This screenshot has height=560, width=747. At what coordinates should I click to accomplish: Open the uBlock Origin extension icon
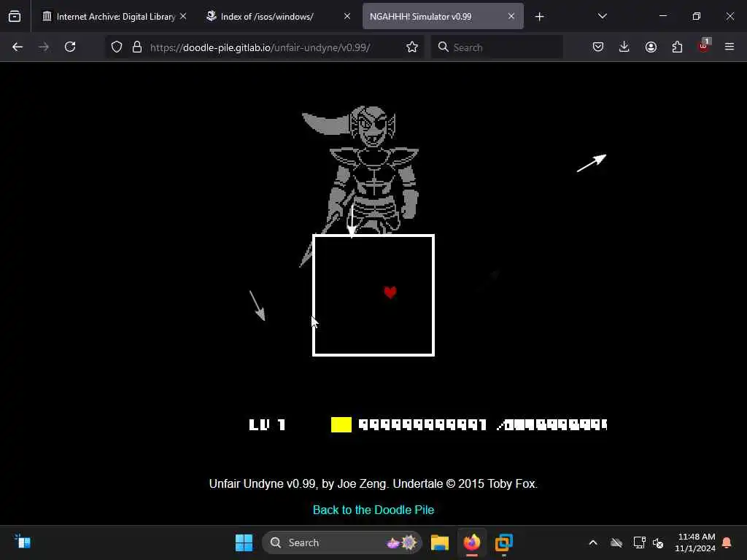coord(704,46)
